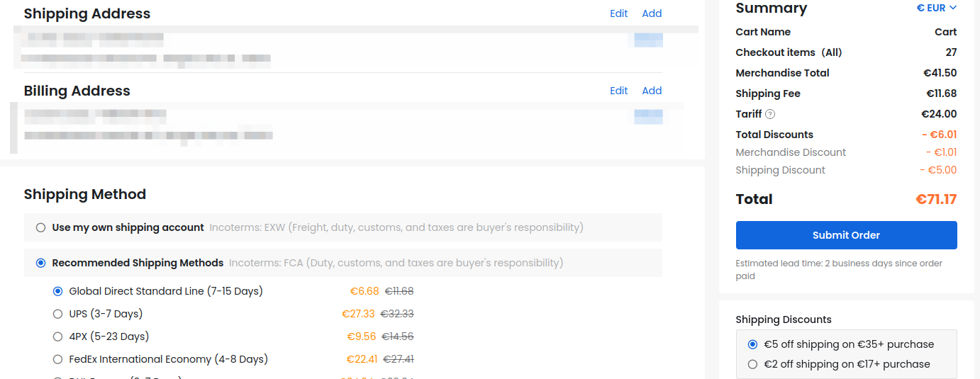
Task: Open the EUR currency dropdown
Action: coord(937,8)
